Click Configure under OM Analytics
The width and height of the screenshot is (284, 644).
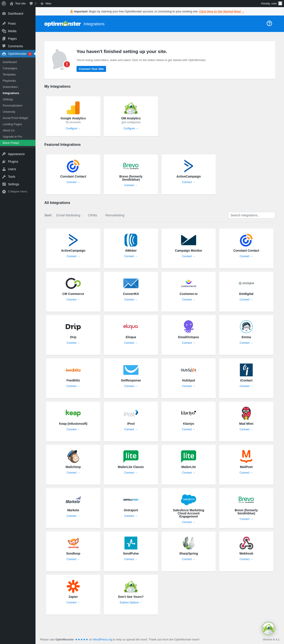click(131, 128)
